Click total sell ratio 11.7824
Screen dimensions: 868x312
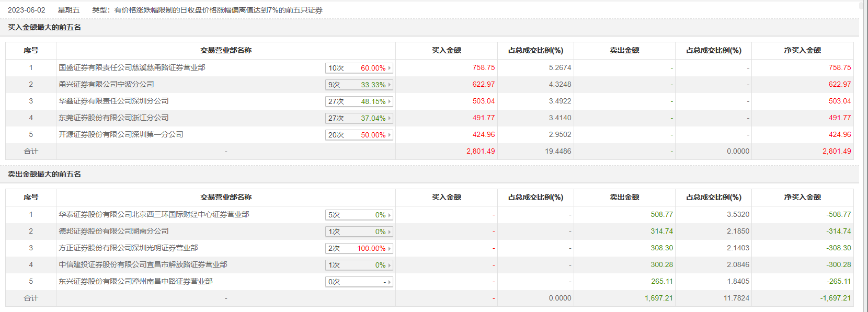coord(736,298)
